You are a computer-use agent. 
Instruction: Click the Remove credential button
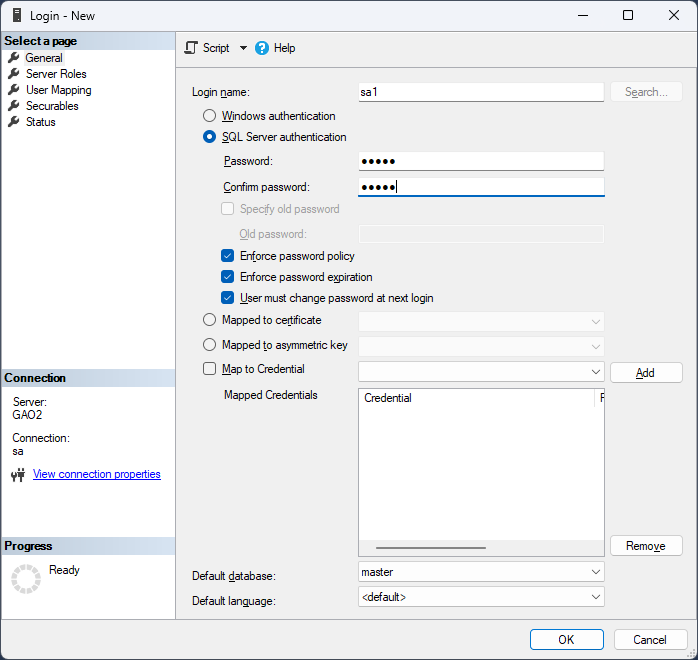click(646, 546)
